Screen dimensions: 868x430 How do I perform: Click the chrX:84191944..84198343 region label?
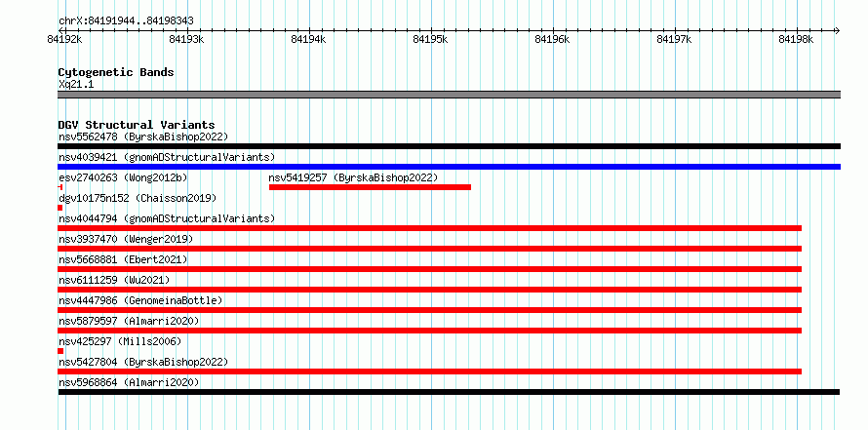126,21
